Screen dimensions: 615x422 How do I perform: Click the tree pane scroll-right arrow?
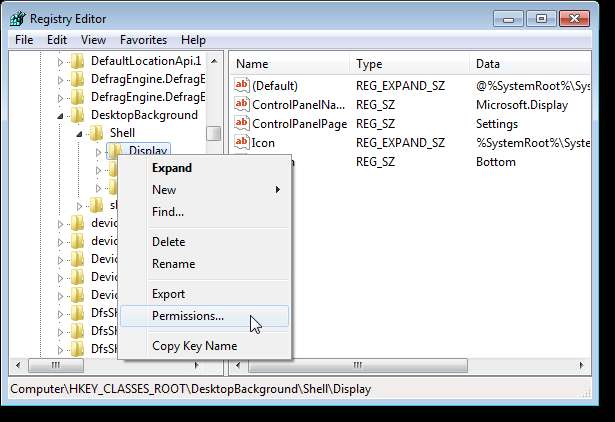[197, 365]
